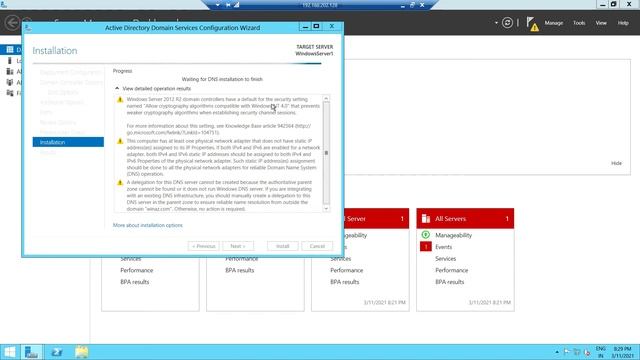640x360 pixels.
Task: Click the red Events badge in All Servers
Action: (x=426, y=247)
